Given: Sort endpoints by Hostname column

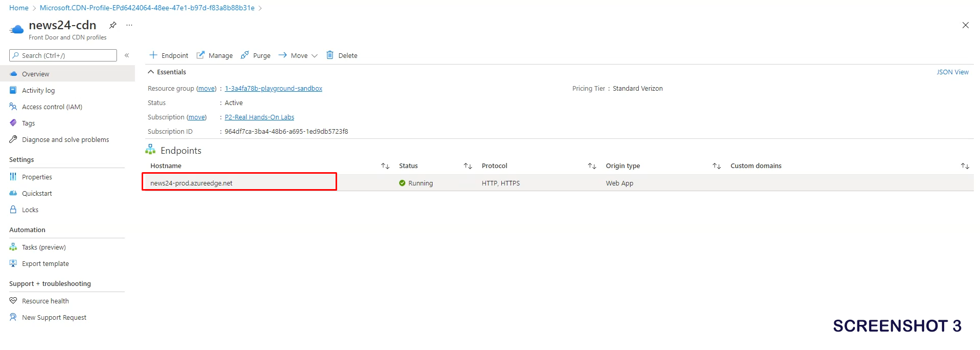Looking at the screenshot, I should click(385, 166).
